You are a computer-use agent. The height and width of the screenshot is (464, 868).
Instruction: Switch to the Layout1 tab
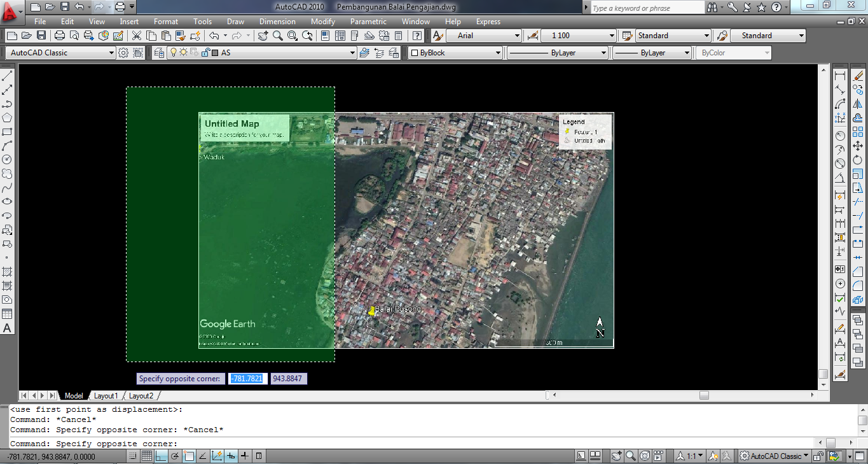point(106,396)
